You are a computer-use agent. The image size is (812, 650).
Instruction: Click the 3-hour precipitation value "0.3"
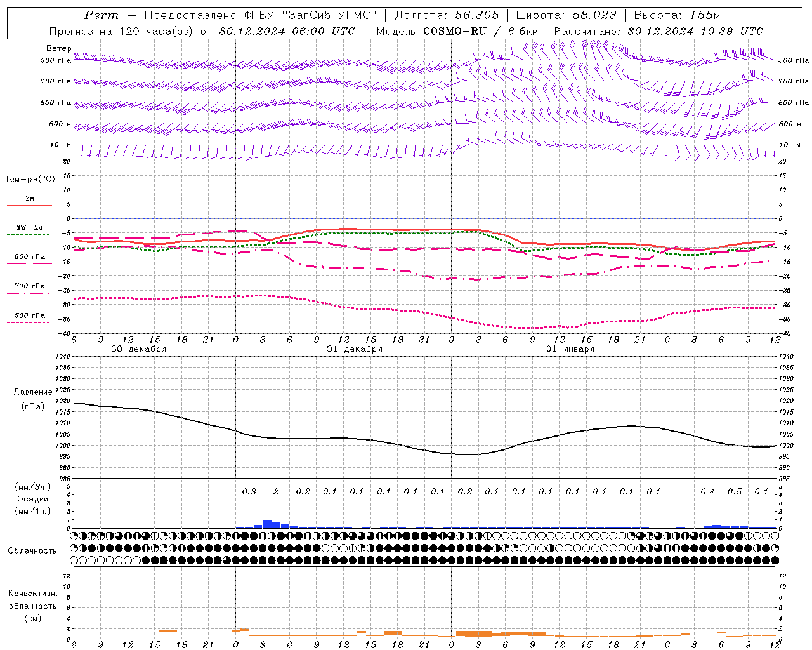(249, 491)
